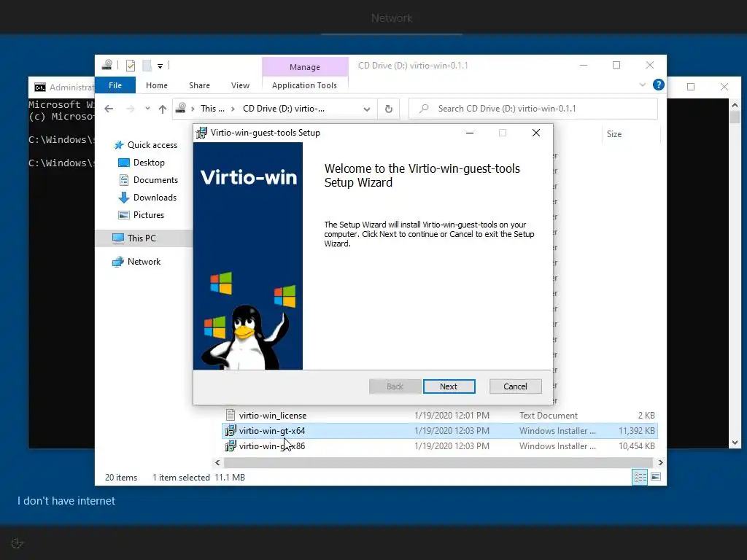
Task: Go back using the Explorer back arrow
Action: point(109,109)
